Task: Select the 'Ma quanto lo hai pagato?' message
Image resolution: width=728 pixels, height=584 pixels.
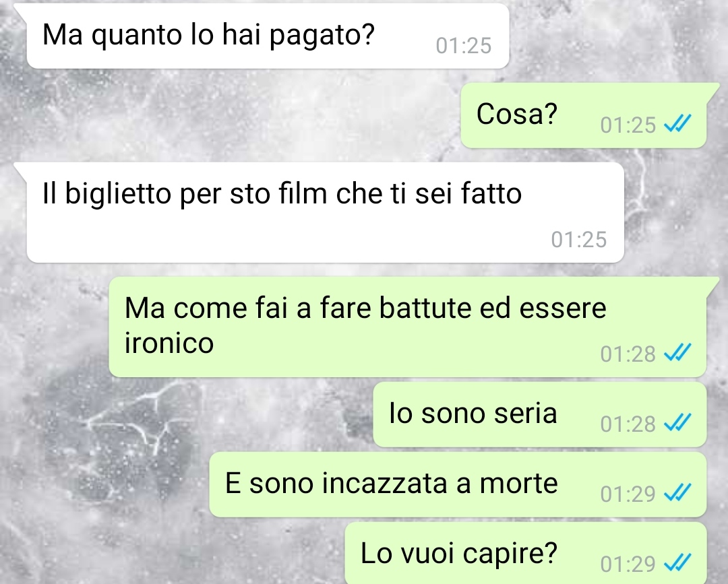Action: (268, 36)
